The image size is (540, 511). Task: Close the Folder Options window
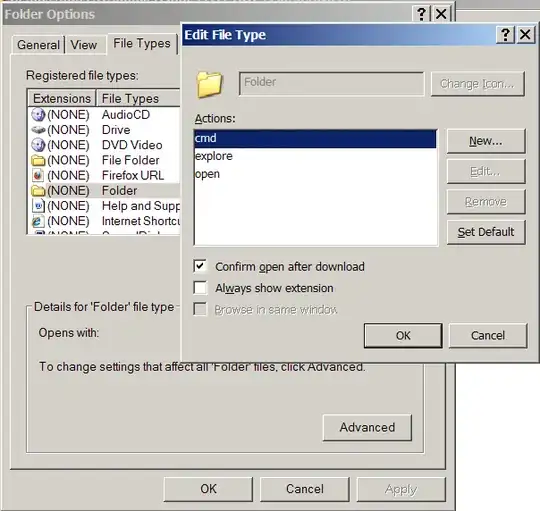tap(441, 14)
